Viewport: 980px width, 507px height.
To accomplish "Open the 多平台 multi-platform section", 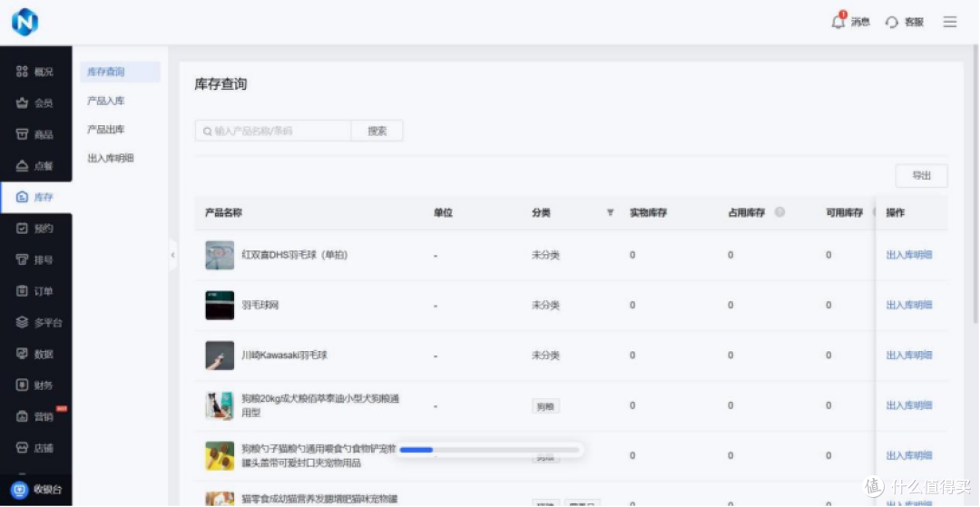I will 39,323.
